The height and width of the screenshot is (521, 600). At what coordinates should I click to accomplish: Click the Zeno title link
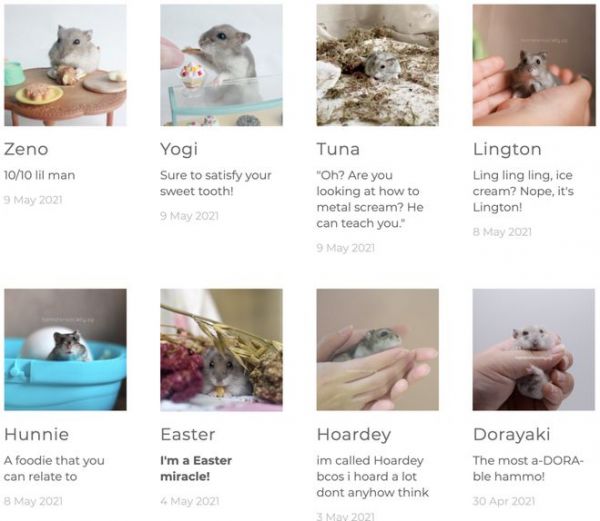[26, 149]
